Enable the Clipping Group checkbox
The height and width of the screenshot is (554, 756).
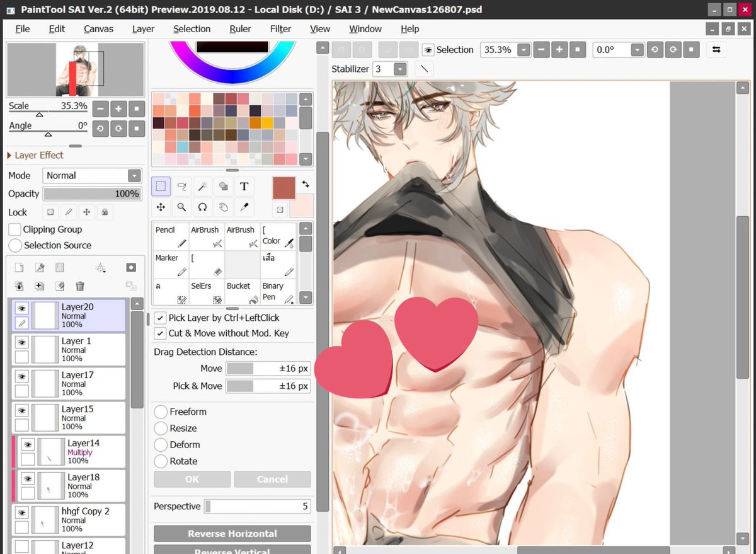coord(14,229)
